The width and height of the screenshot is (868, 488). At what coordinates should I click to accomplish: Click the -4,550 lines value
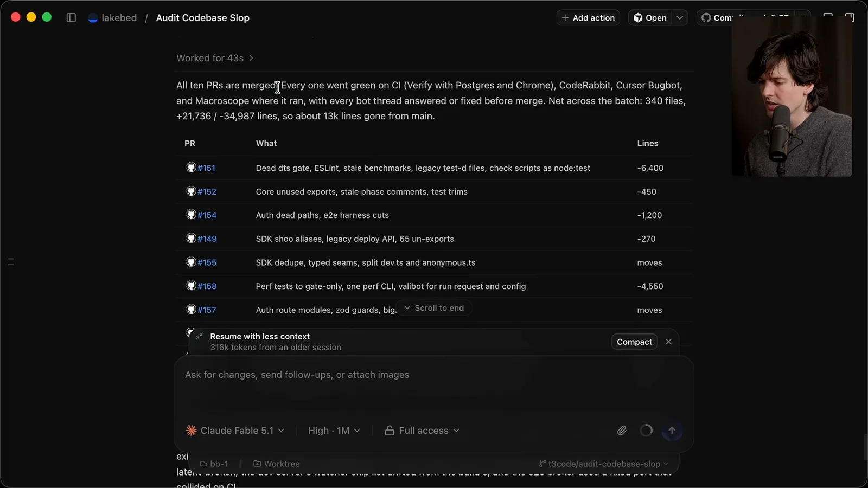(650, 286)
